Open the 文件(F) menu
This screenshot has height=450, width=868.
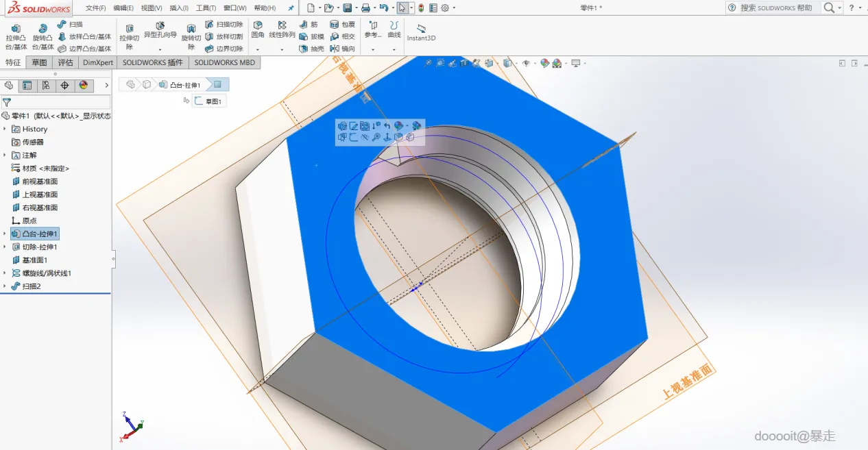(96, 8)
